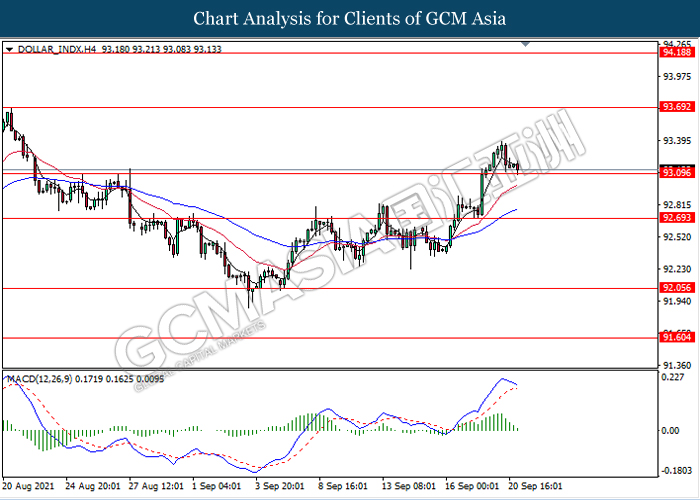Click the 93.395 price scale value

tap(676, 141)
